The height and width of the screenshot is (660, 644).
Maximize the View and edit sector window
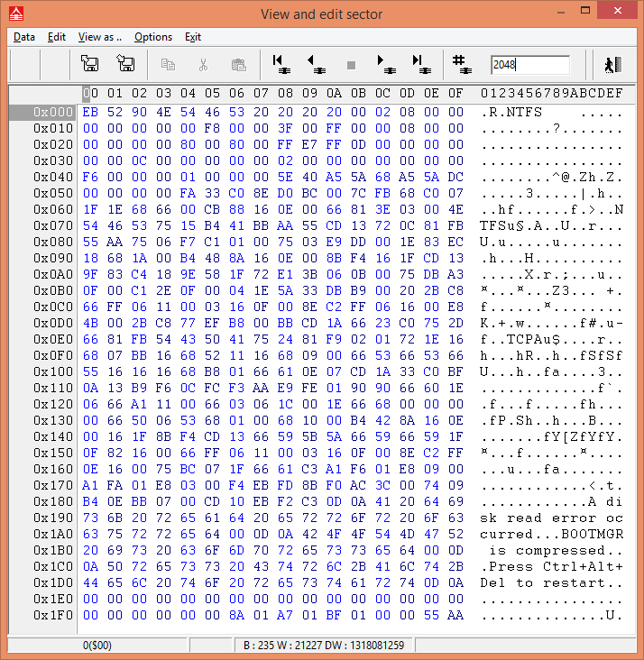pos(585,11)
